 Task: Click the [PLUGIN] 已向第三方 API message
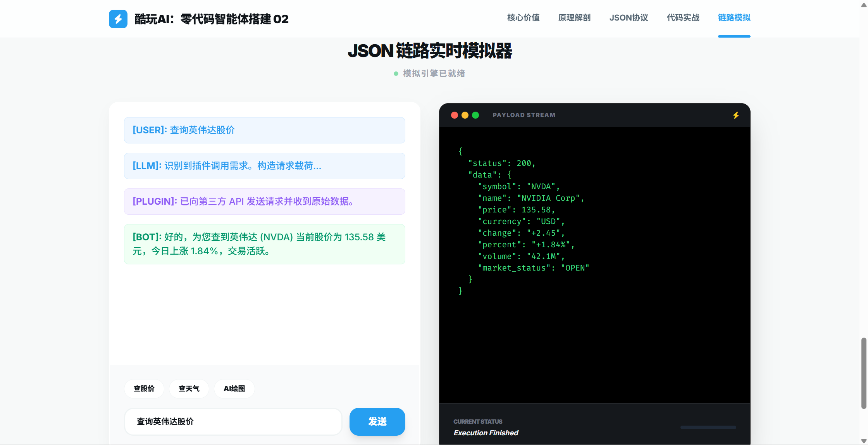(x=265, y=202)
